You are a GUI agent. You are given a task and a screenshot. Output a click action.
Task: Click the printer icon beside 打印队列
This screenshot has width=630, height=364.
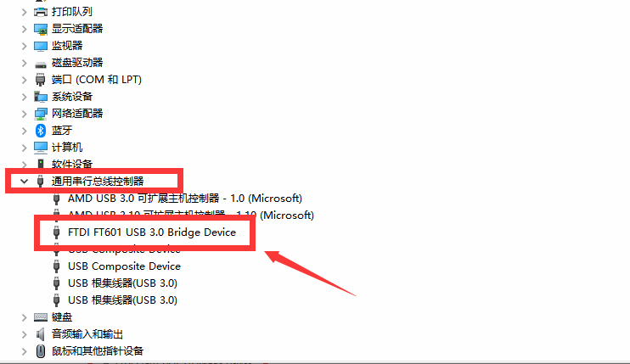(41, 12)
